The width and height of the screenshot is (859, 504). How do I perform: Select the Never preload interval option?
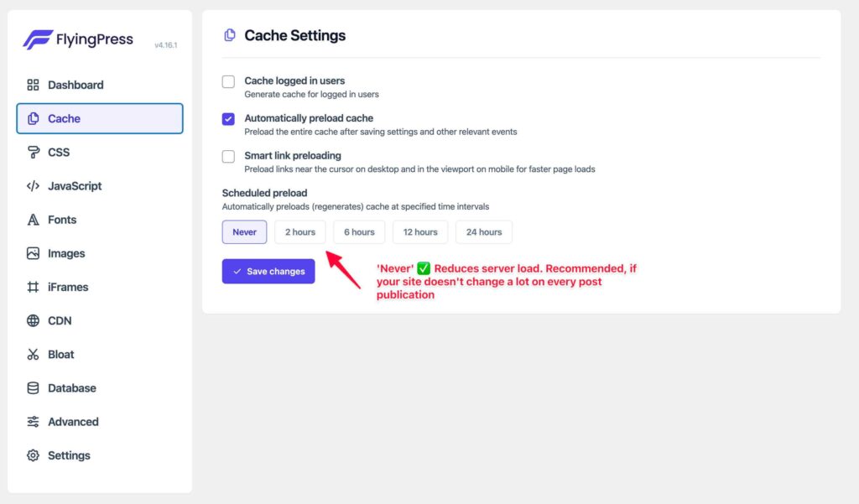click(244, 232)
